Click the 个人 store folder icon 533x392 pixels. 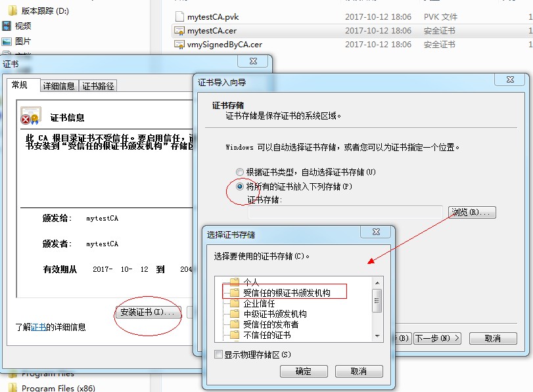(235, 282)
